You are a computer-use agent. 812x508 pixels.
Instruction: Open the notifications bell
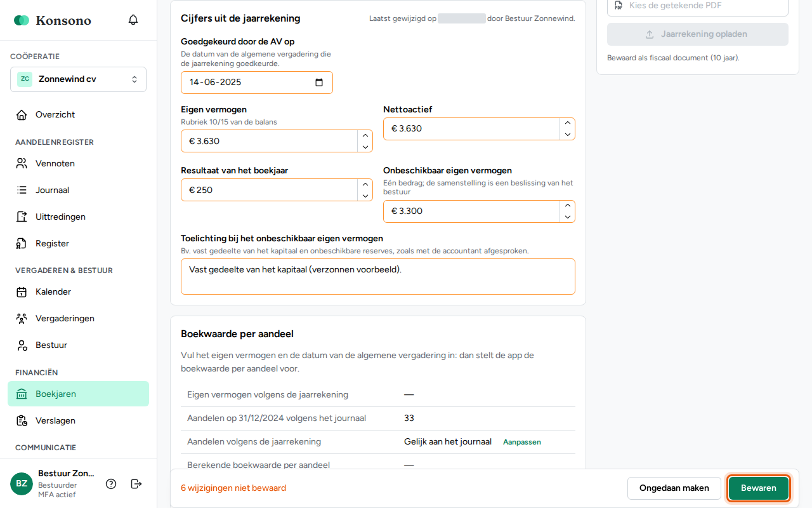pos(133,20)
